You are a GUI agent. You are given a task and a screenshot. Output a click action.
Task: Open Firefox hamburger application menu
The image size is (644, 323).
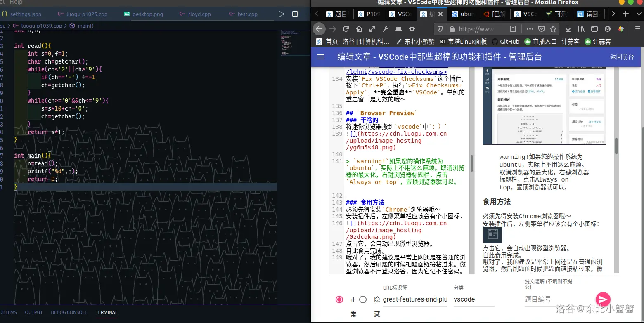(637, 29)
